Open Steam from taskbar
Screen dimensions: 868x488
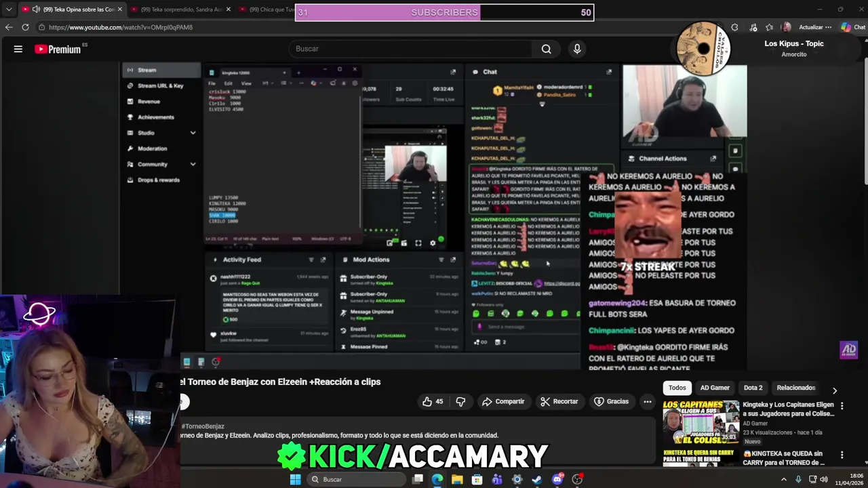click(x=537, y=479)
